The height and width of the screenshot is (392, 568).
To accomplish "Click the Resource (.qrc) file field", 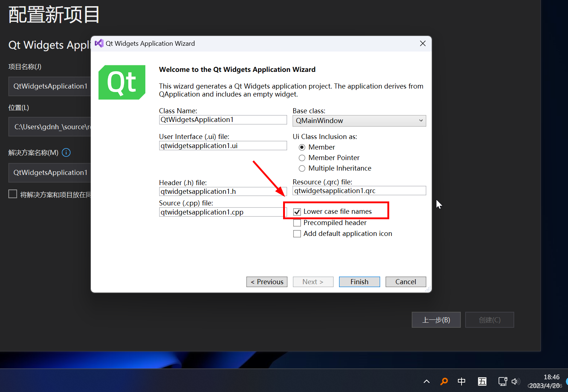I will coord(359,191).
